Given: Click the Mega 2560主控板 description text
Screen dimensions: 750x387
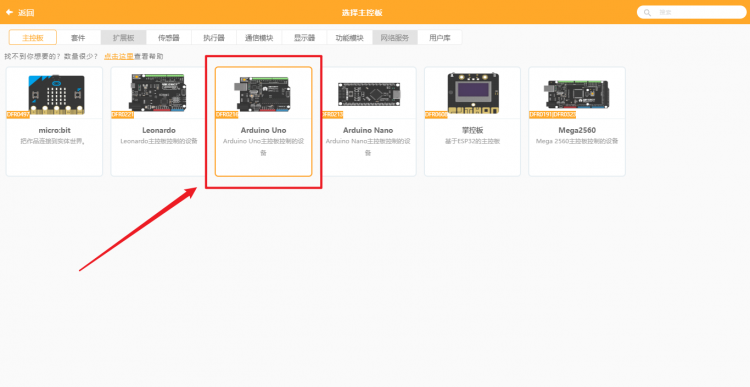Looking at the screenshot, I should point(577,142).
